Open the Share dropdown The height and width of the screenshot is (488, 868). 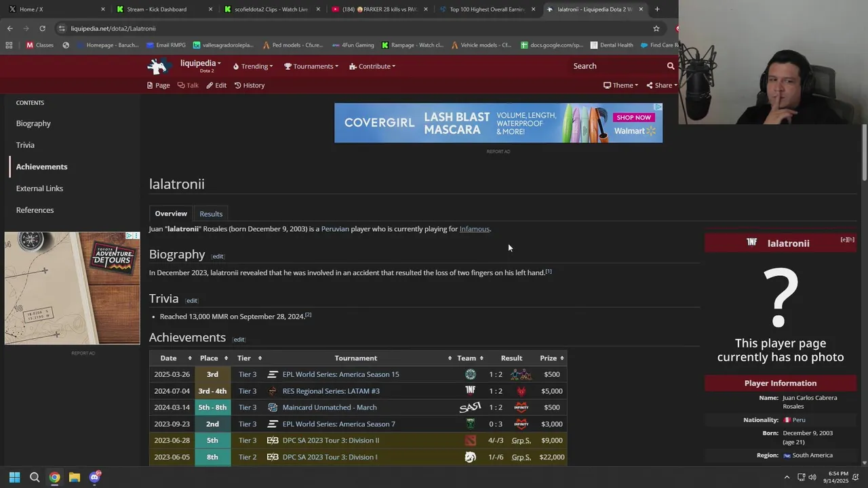662,85
